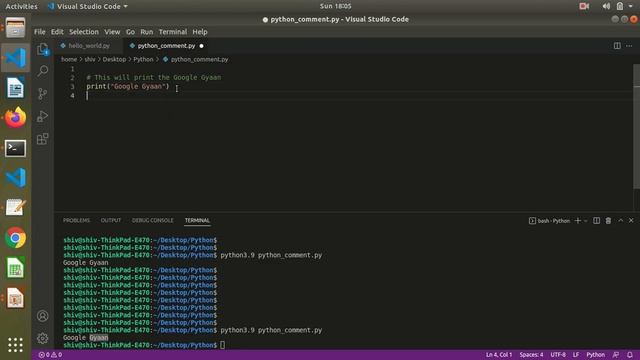Viewport: 640px width, 360px height.
Task: Open notifications bell in status bar
Action: [630, 355]
